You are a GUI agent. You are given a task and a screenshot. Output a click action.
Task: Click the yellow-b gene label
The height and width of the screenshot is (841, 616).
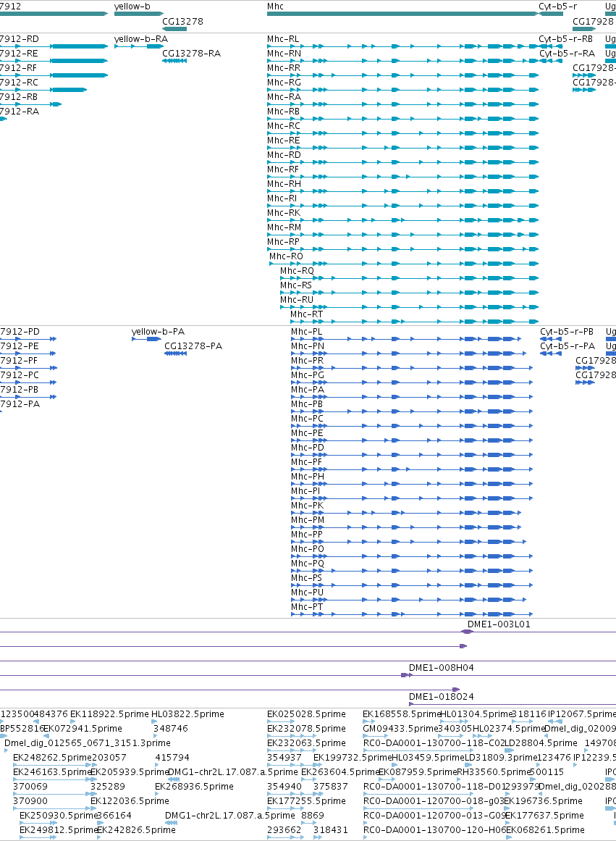point(132,7)
